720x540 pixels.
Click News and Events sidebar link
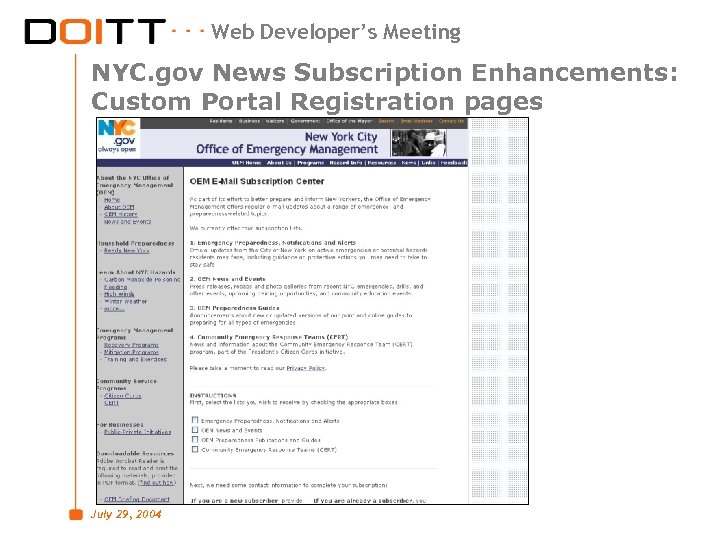click(127, 222)
